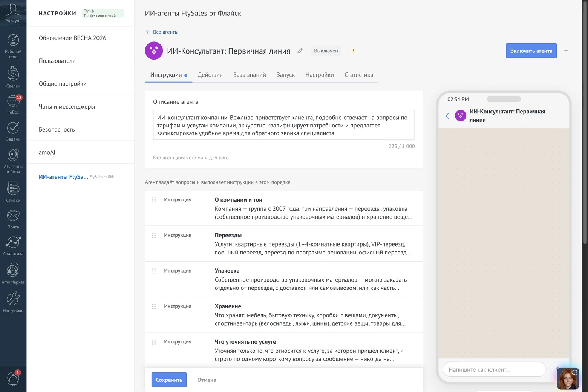Click Сохранить button
The image size is (588, 392).
coord(169,380)
